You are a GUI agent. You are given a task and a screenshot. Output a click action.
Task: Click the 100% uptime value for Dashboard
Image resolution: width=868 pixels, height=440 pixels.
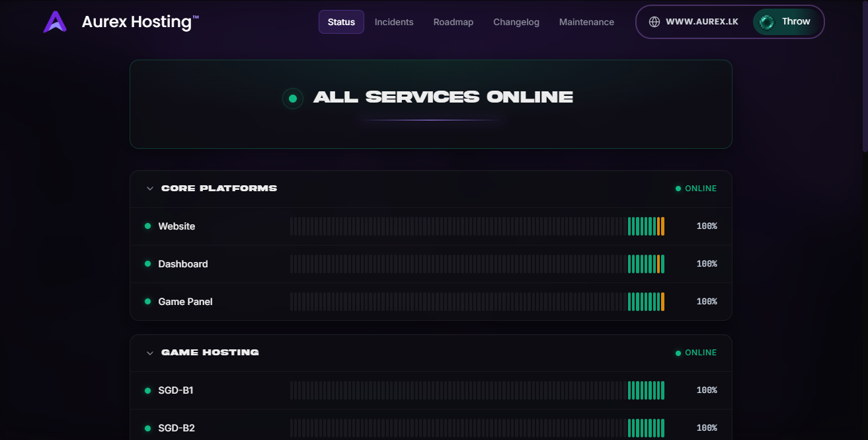click(707, 264)
